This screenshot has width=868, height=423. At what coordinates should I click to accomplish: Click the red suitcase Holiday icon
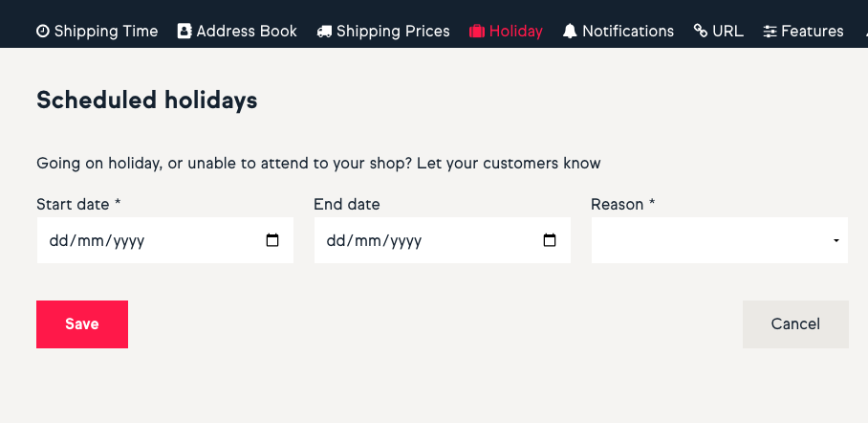(477, 31)
